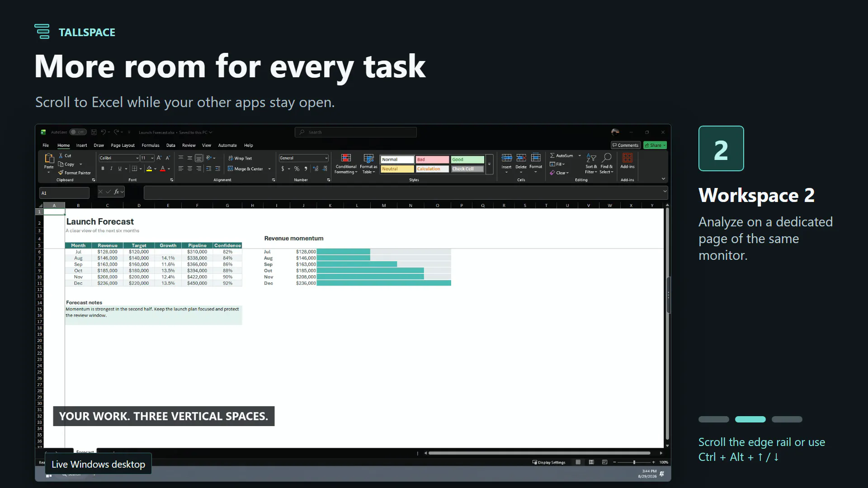Toggle Merge & Center

[x=245, y=169]
